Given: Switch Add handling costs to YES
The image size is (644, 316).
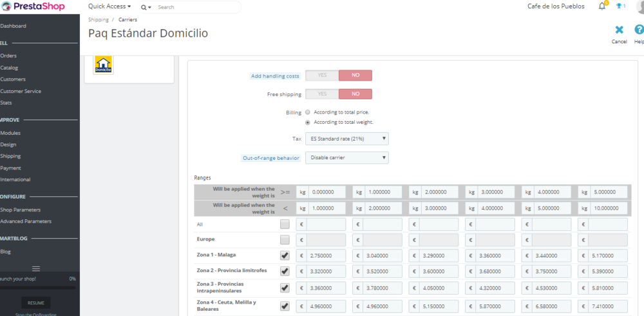Looking at the screenshot, I should pyautogui.click(x=322, y=75).
